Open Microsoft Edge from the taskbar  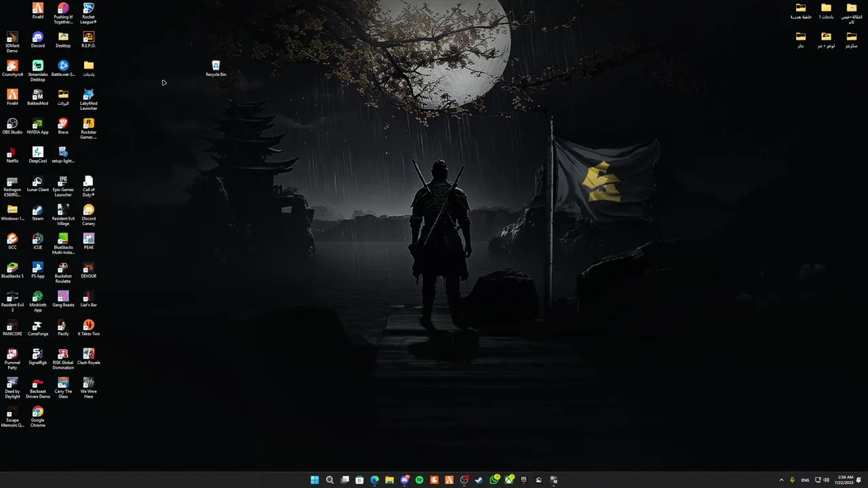(374, 480)
